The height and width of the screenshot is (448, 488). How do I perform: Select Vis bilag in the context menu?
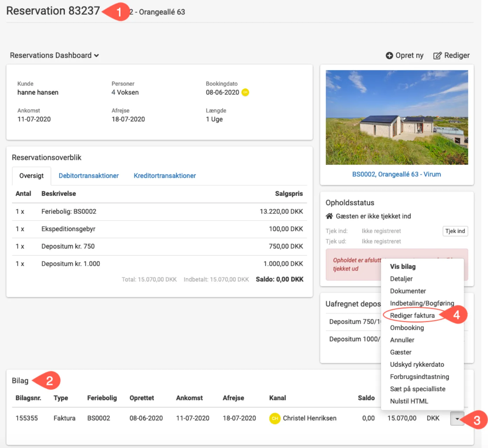coord(403,266)
